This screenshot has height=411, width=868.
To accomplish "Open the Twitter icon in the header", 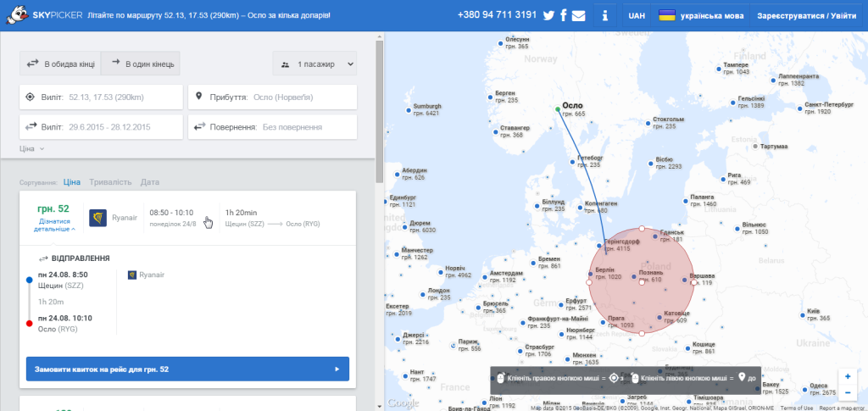I will (548, 15).
